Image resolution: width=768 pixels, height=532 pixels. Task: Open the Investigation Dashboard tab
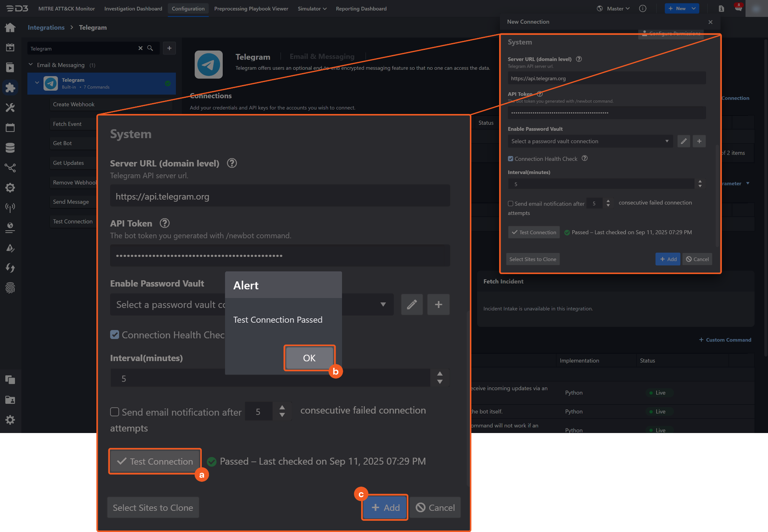click(x=133, y=8)
